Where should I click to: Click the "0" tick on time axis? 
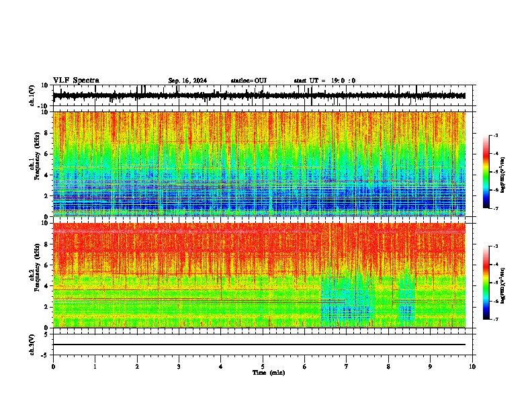pyautogui.click(x=53, y=367)
